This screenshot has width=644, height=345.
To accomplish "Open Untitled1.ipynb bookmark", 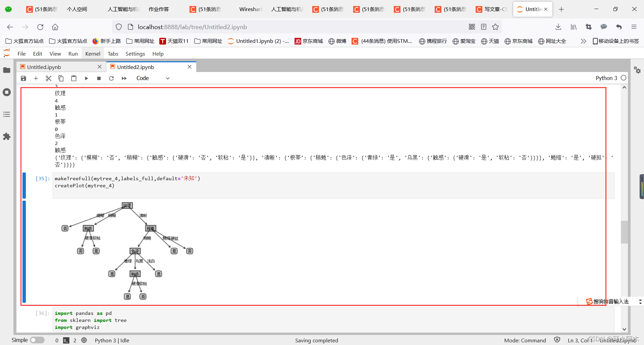I will point(258,41).
